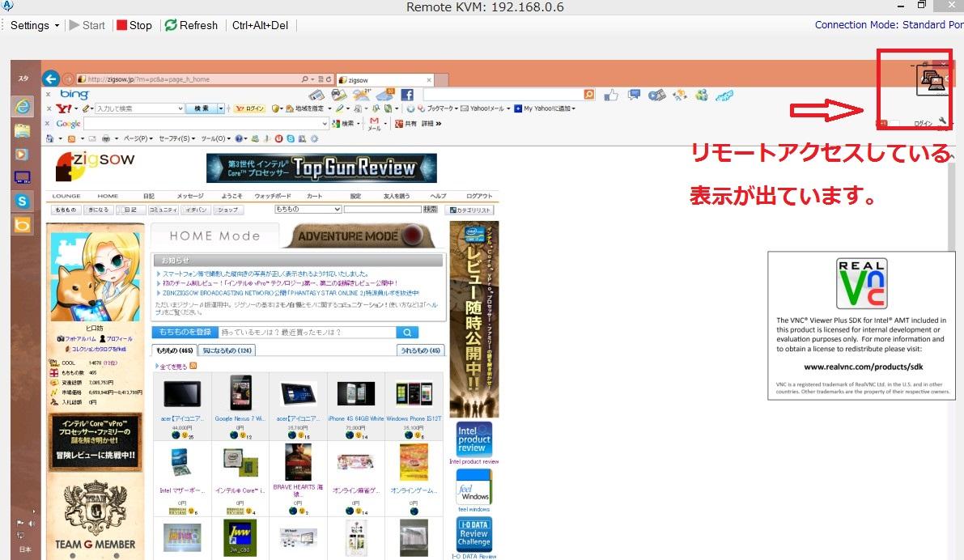The height and width of the screenshot is (560, 964).
Task: Stop the remote KVM session
Action: 134,25
